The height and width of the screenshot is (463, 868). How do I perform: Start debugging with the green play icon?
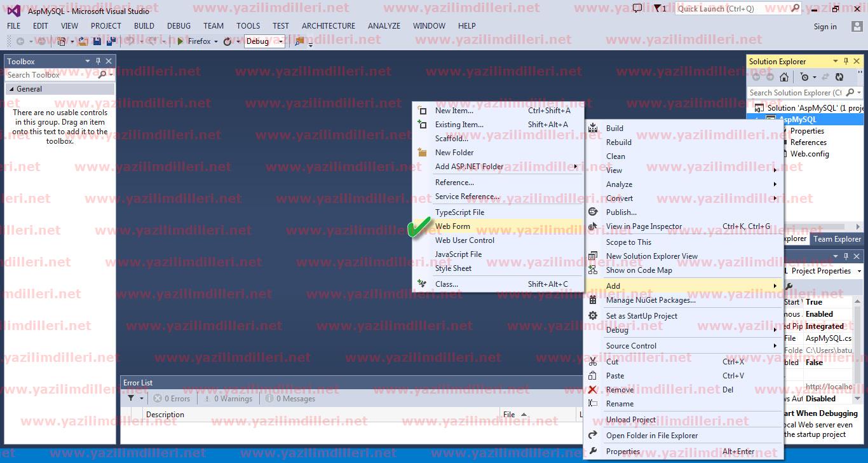pos(180,41)
